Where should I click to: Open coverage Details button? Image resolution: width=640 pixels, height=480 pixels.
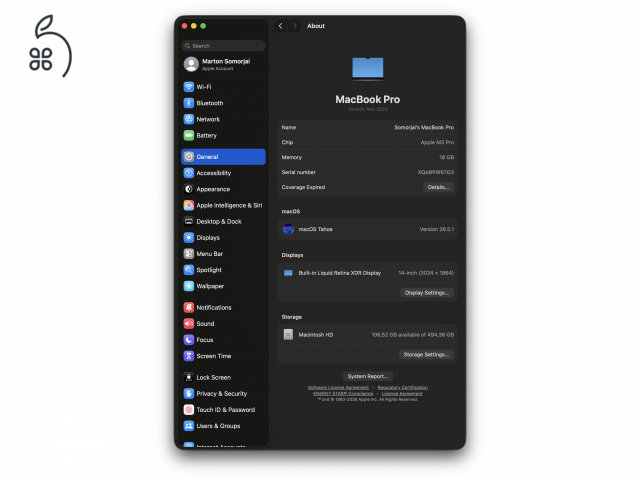tap(438, 187)
